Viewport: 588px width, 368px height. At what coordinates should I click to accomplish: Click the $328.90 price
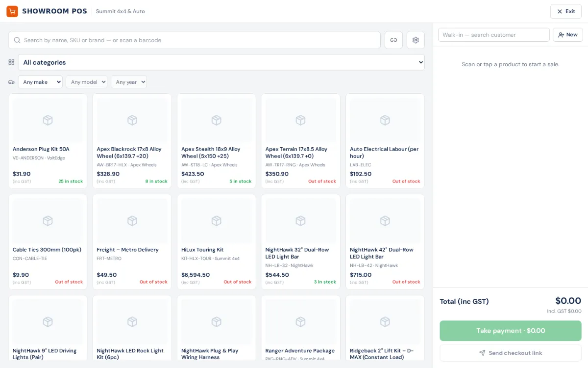click(x=108, y=174)
